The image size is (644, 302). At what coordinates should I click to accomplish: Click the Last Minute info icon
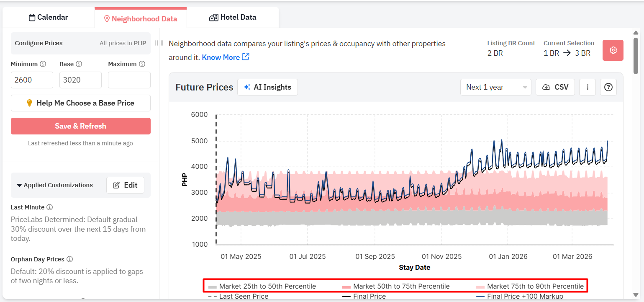(49, 207)
